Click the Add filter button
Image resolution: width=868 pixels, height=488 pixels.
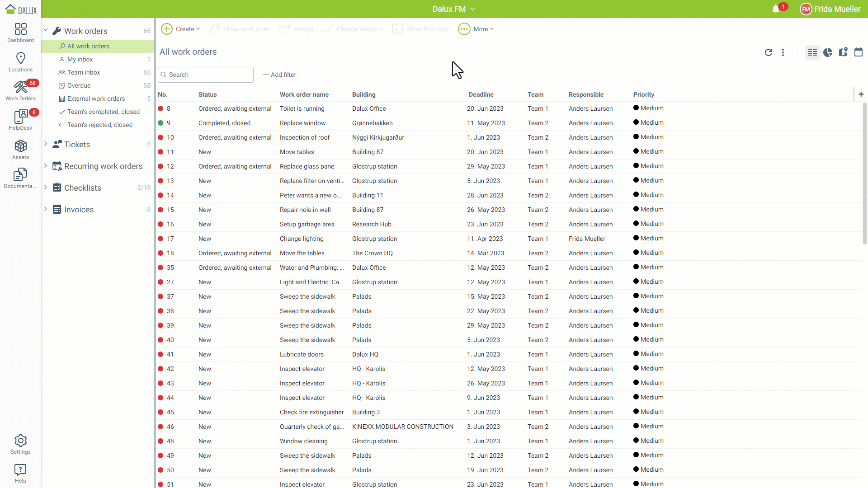click(x=280, y=75)
